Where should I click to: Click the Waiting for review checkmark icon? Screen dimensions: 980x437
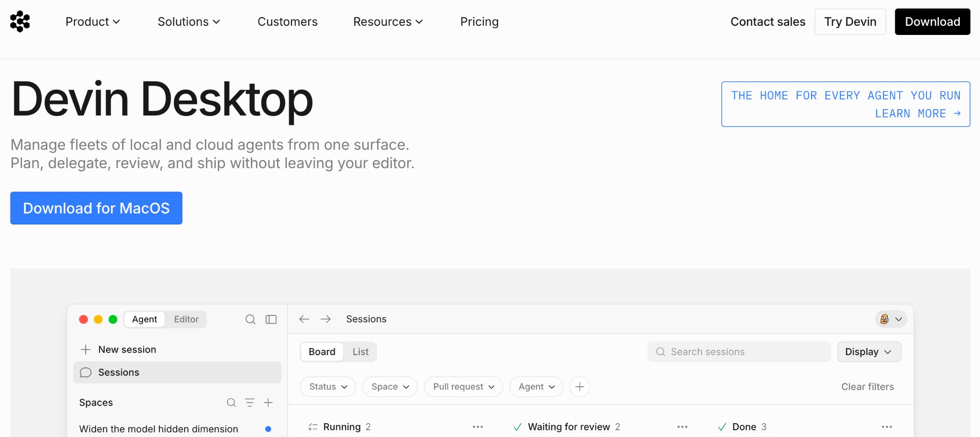coord(517,427)
